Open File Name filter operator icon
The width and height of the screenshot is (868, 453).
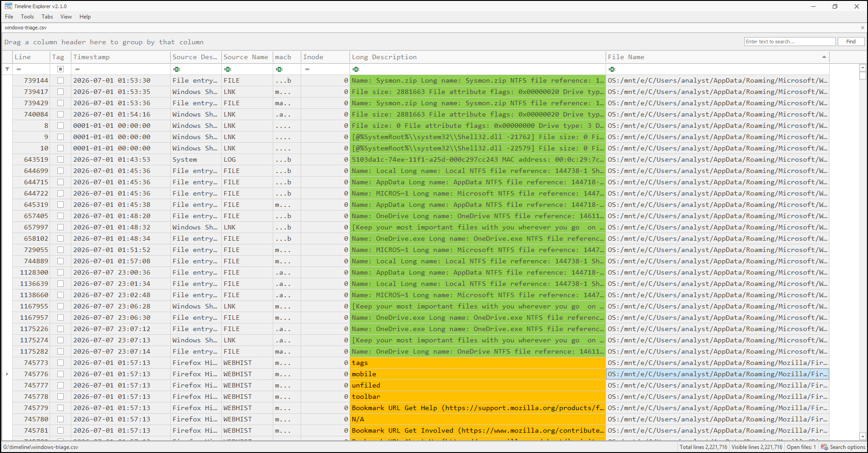(x=612, y=69)
